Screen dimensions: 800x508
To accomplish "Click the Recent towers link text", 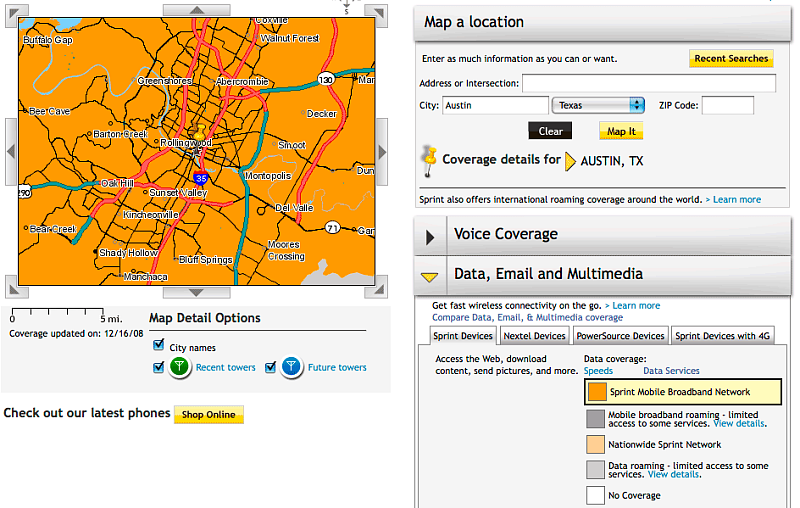I will (x=226, y=367).
